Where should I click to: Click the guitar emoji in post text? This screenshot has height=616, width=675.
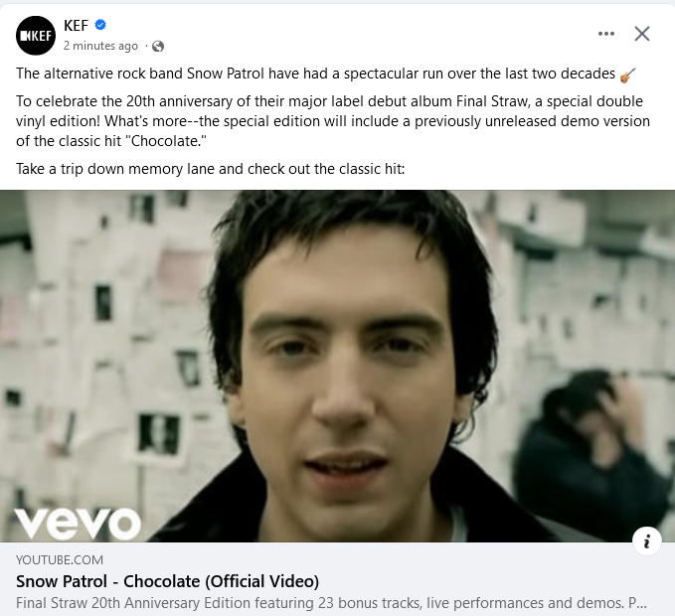tap(627, 75)
